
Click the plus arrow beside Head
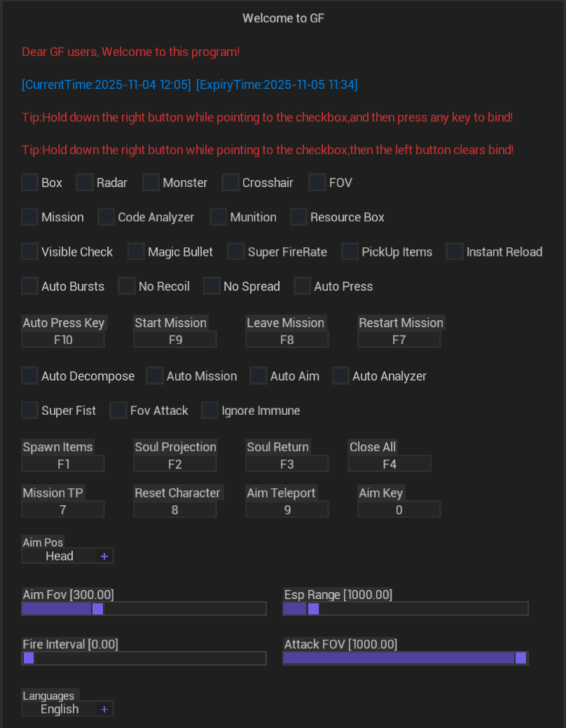[x=104, y=556]
